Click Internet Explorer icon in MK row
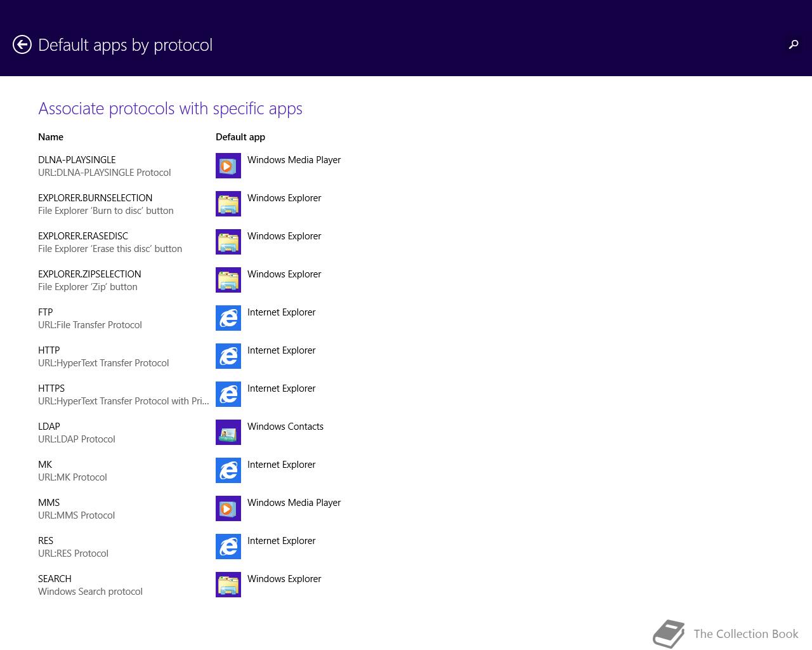Image resolution: width=812 pixels, height=650 pixels. point(228,470)
